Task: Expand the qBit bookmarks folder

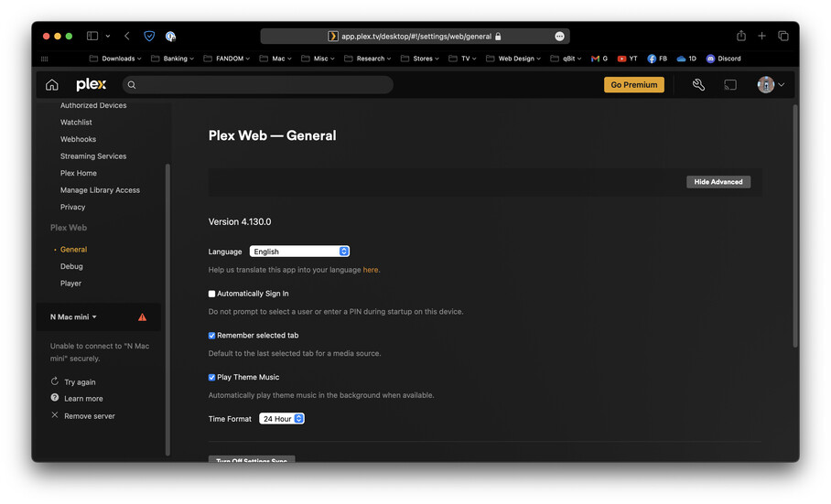Action: coord(566,59)
